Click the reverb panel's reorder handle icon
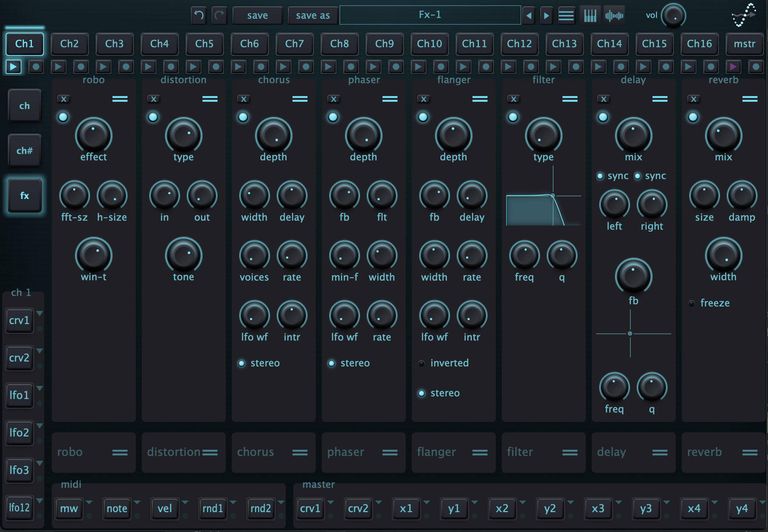The height and width of the screenshot is (532, 768). pyautogui.click(x=750, y=99)
